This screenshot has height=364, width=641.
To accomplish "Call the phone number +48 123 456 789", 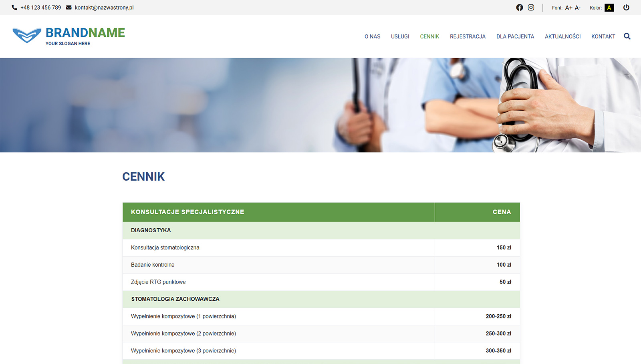I will (41, 8).
